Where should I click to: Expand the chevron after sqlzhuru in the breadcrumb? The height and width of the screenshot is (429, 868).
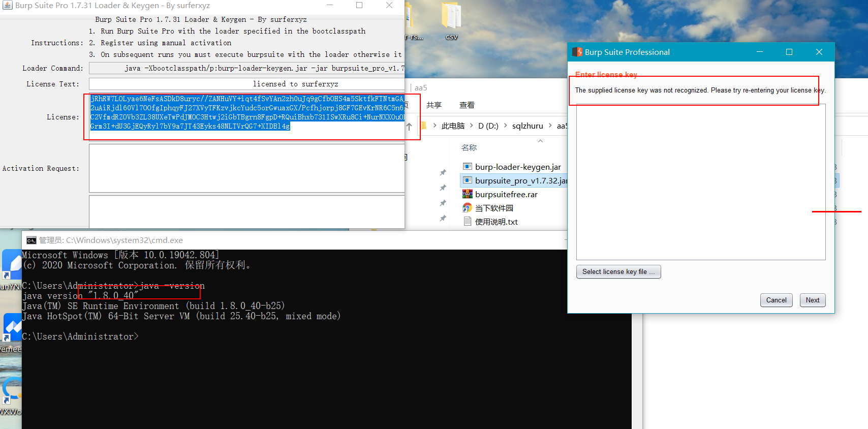(x=550, y=126)
